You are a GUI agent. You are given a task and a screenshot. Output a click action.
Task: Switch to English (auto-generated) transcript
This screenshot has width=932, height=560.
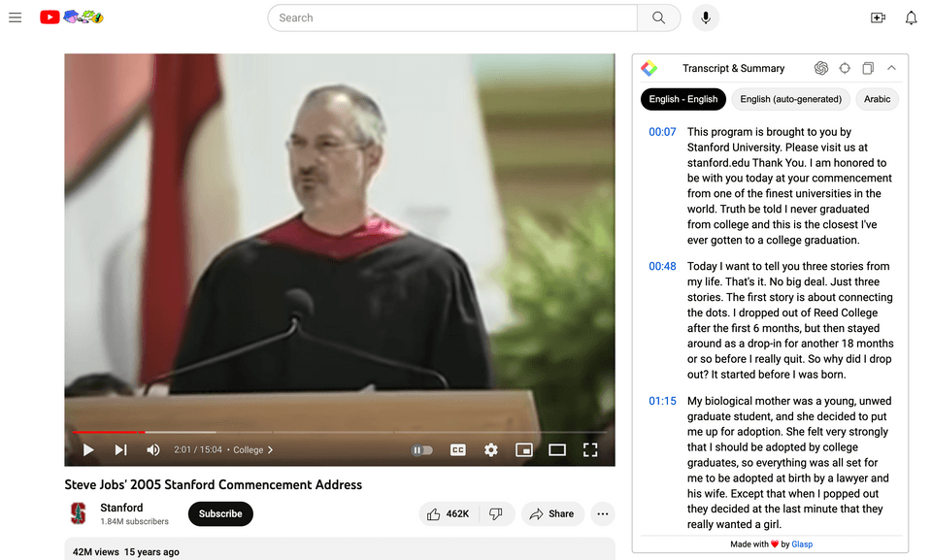pyautogui.click(x=790, y=99)
